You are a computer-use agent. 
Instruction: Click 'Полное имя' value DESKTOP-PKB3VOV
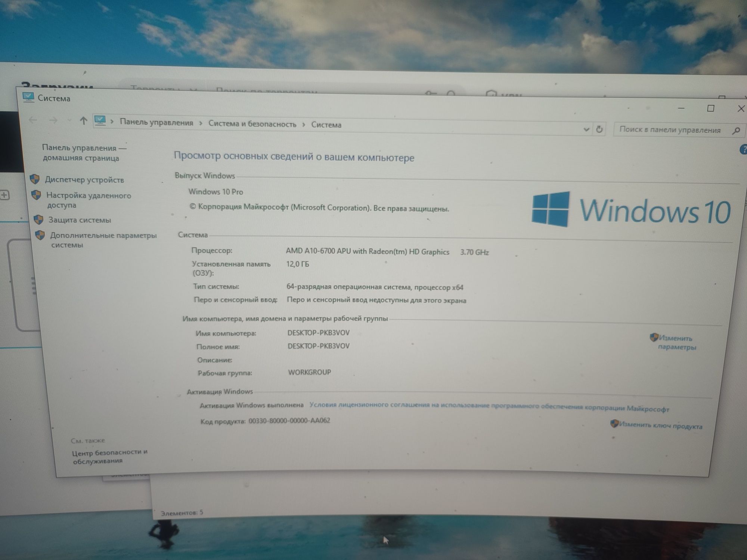coord(319,346)
